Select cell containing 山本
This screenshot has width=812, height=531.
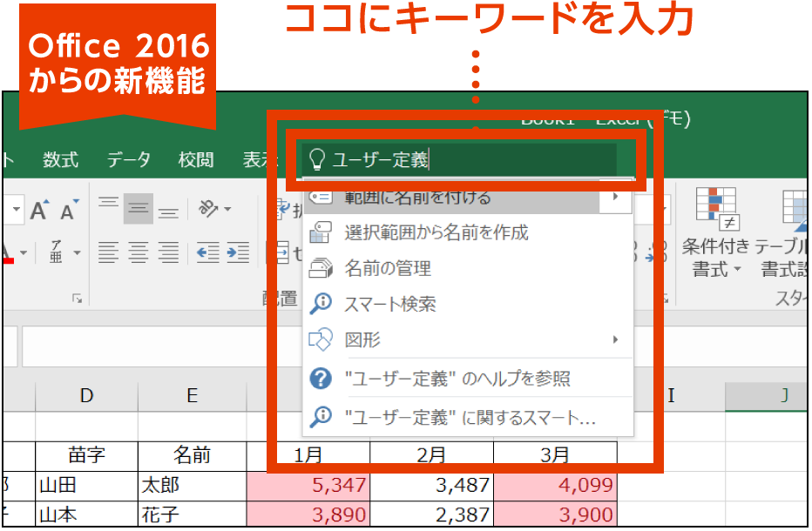[x=86, y=514]
